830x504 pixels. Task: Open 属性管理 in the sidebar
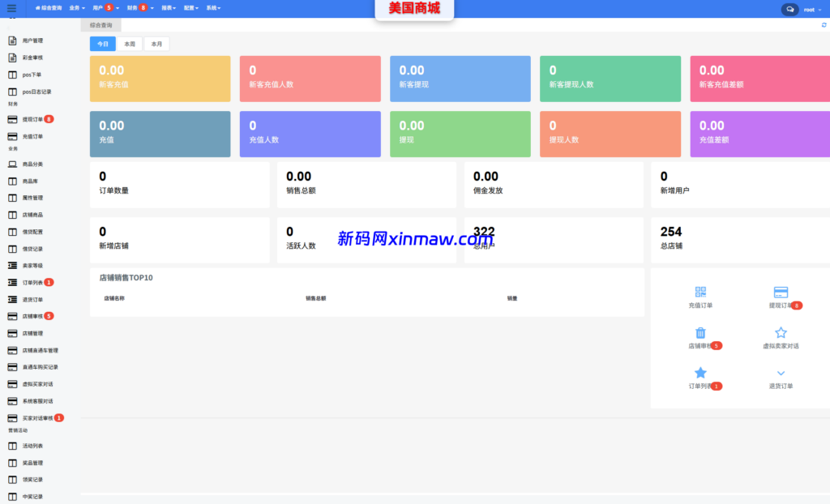(32, 198)
